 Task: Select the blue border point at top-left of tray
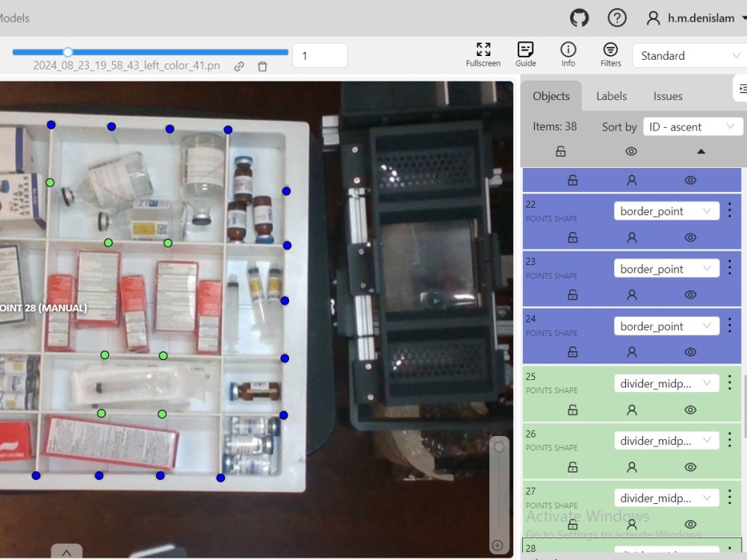point(51,125)
